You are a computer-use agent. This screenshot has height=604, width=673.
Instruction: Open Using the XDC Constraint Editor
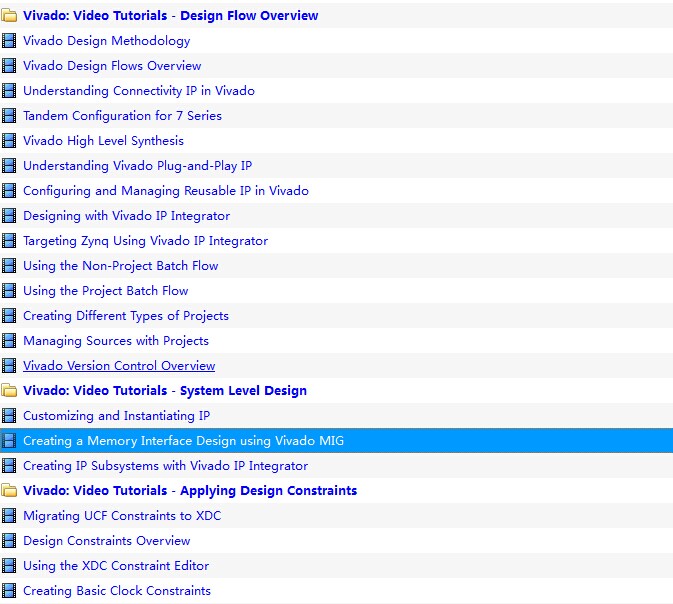(x=116, y=566)
